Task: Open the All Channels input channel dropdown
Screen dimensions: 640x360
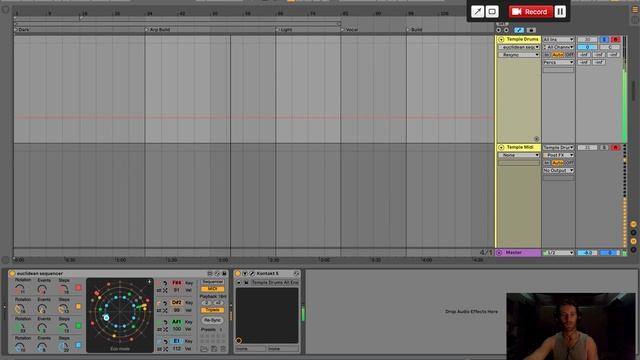Action: pos(558,47)
